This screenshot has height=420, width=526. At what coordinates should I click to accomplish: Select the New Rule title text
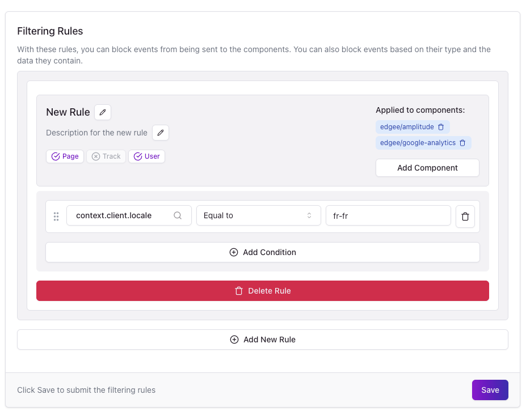tap(68, 112)
